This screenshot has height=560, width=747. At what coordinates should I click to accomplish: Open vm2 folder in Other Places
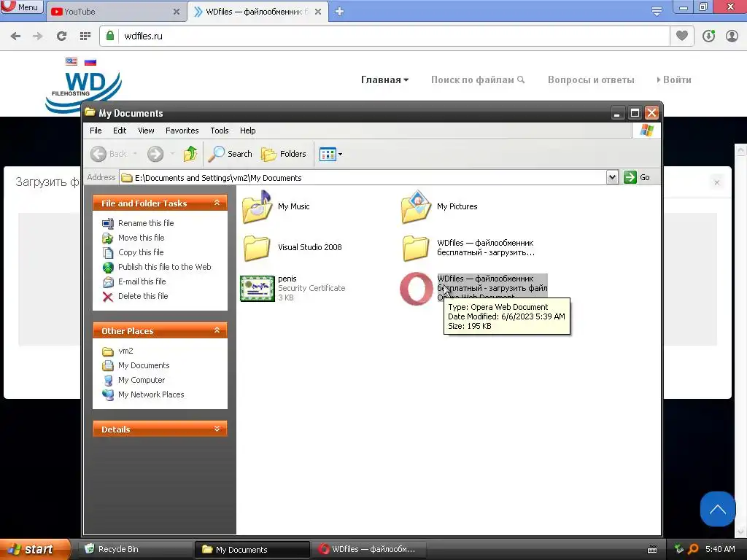(125, 351)
